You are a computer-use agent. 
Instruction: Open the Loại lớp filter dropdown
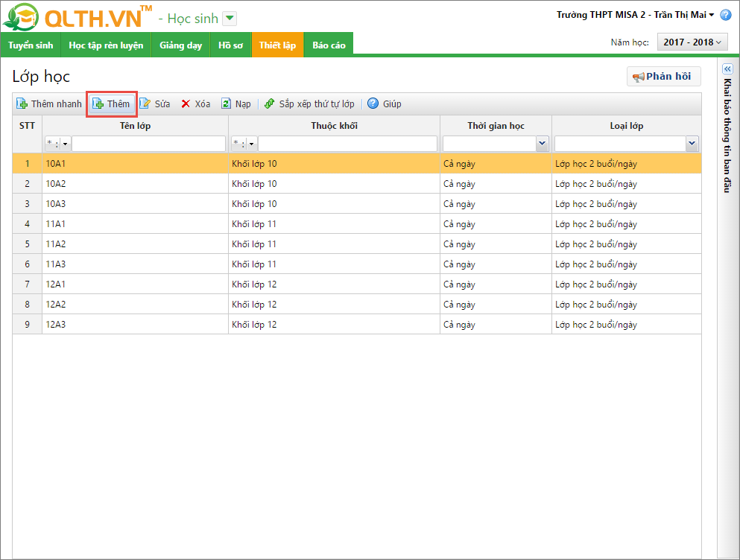click(692, 144)
